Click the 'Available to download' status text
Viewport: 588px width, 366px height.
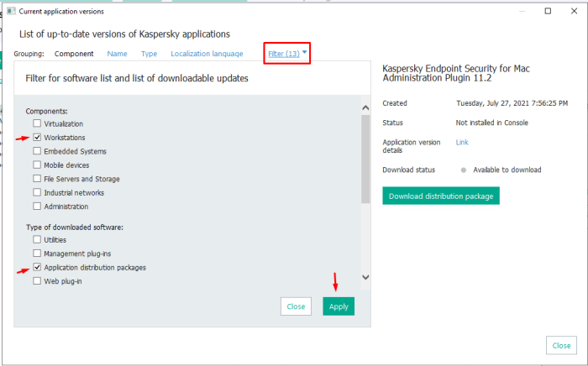[507, 170]
